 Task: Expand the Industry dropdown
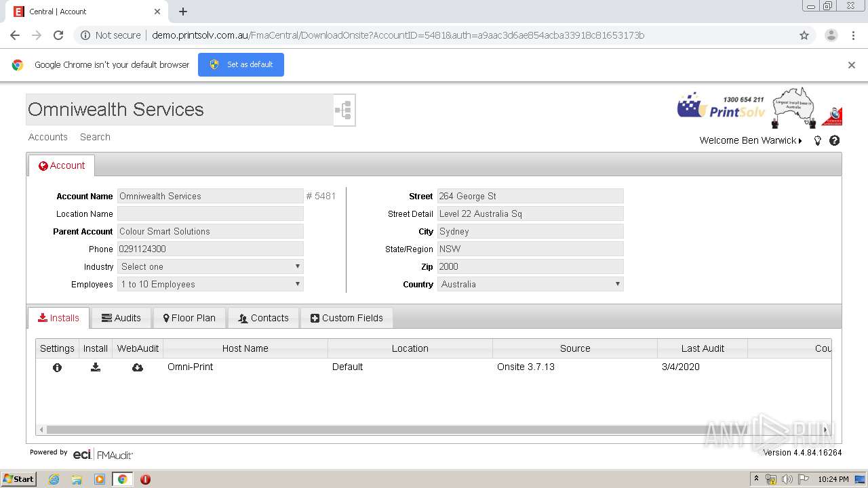(210, 267)
